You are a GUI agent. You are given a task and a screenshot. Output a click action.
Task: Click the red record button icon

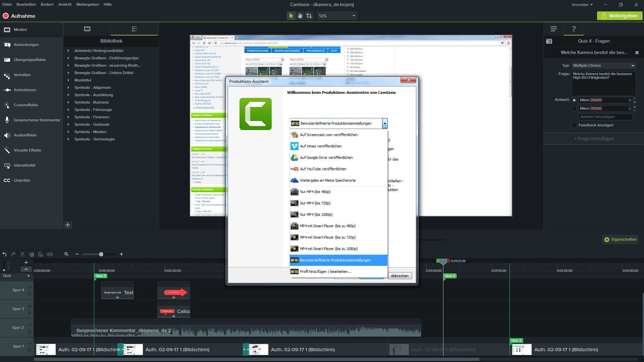pyautogui.click(x=6, y=16)
